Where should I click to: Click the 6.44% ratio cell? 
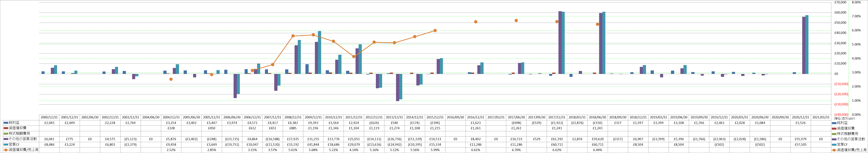pos(598,150)
